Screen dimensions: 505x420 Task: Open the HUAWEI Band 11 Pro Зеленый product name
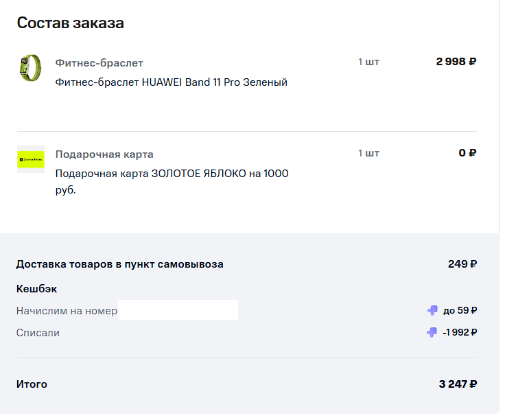click(171, 82)
